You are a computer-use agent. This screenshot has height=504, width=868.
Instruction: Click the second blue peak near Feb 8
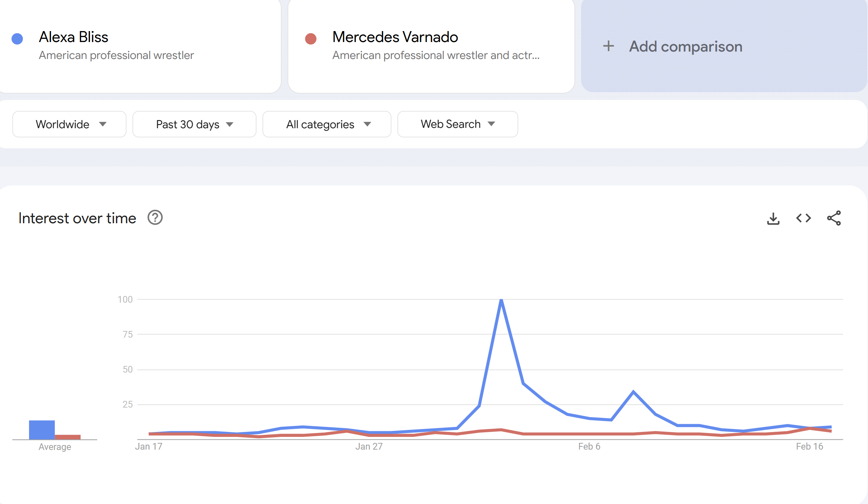[x=633, y=392]
